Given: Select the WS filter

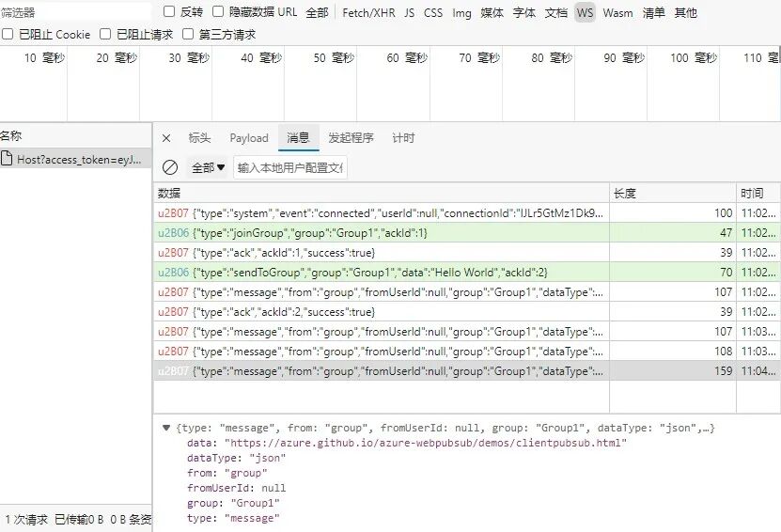Looking at the screenshot, I should 585,12.
